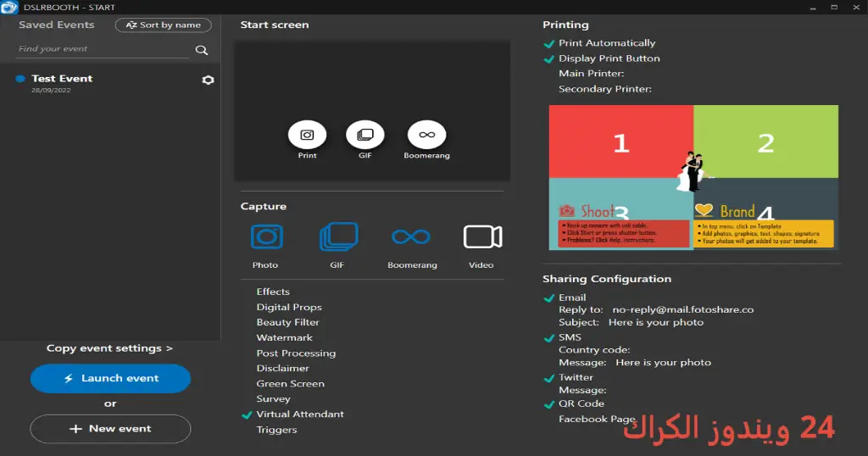The width and height of the screenshot is (868, 456).
Task: Click the search magnifier icon
Action: tap(202, 50)
